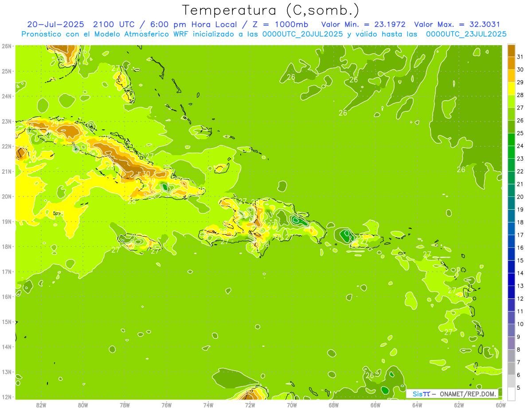Select the "Z = 1000mb" level label
Screen dimensions: 532x411
coord(282,24)
